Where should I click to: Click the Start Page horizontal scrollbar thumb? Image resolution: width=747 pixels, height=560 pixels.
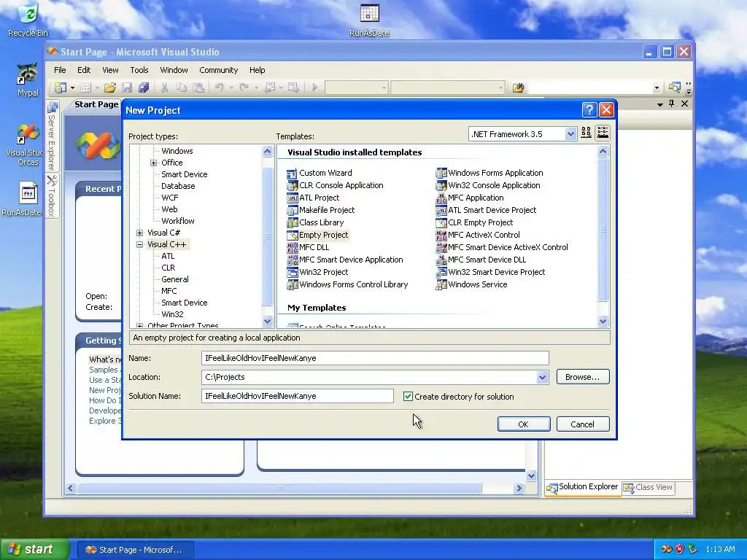(x=279, y=488)
